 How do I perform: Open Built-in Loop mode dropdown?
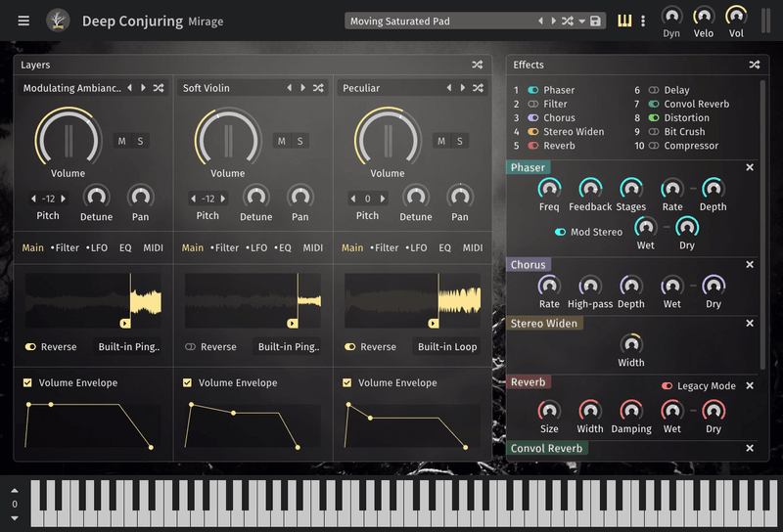pos(447,346)
